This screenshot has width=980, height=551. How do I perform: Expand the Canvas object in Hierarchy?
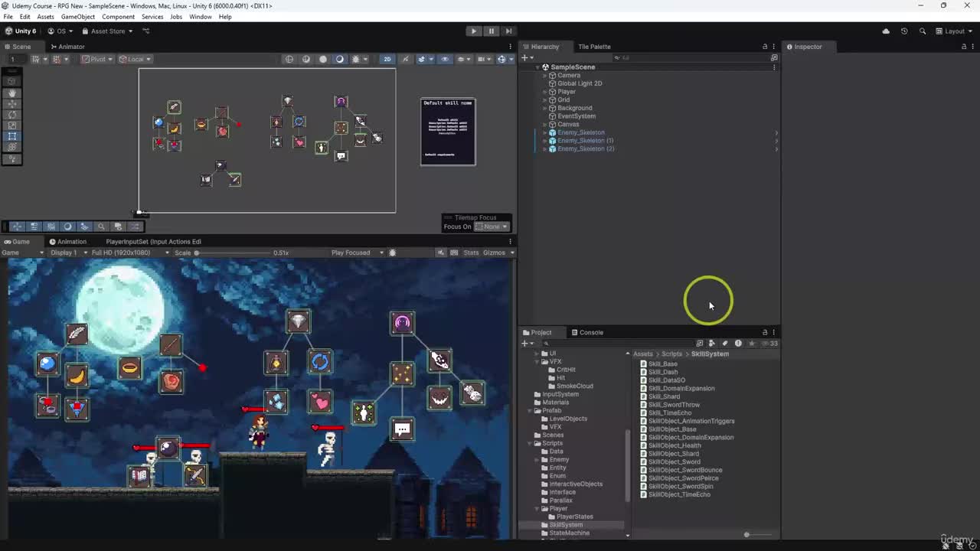[x=544, y=124]
